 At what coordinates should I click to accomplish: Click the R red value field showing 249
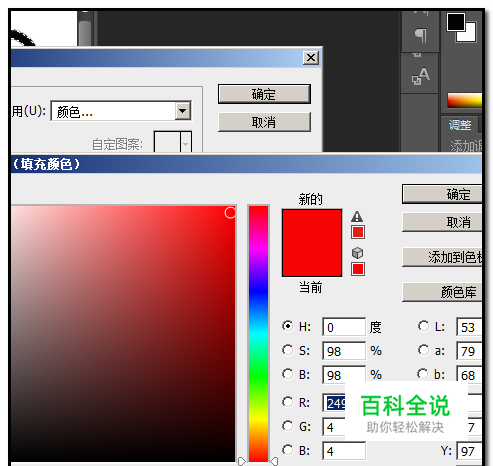click(x=334, y=403)
